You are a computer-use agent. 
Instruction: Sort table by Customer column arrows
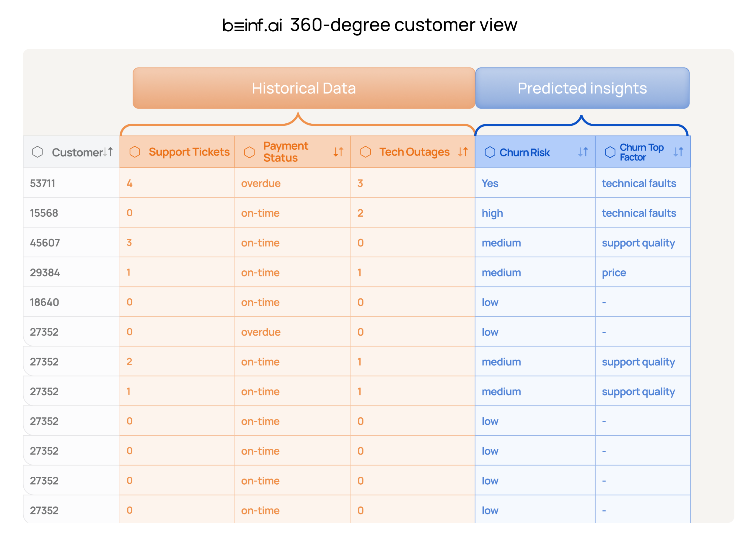point(108,152)
